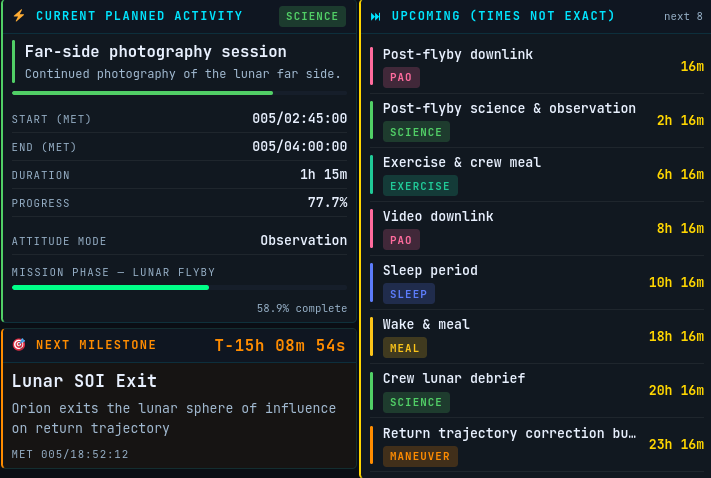
Task: Click the '23h 16m' time value
Action: pos(676,444)
